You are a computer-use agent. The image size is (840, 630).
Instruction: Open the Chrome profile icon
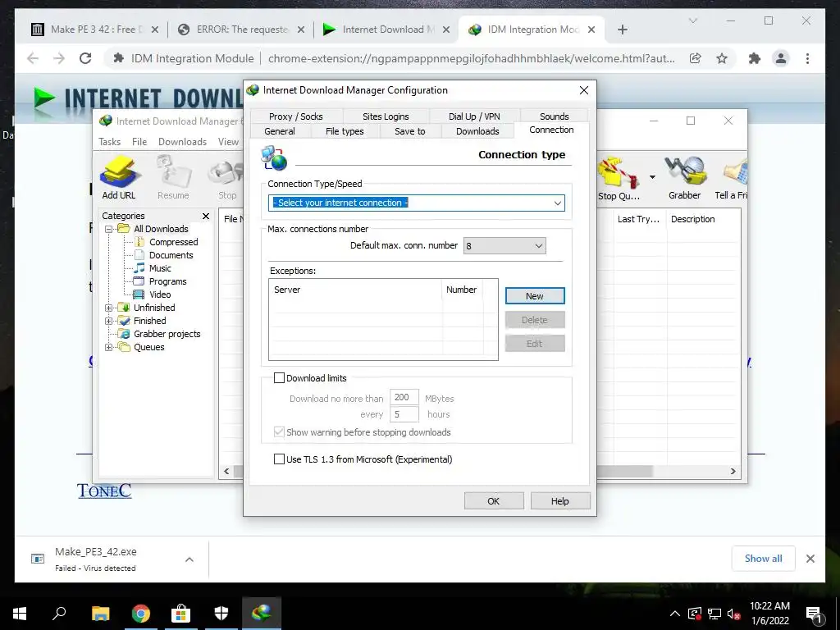click(781, 58)
